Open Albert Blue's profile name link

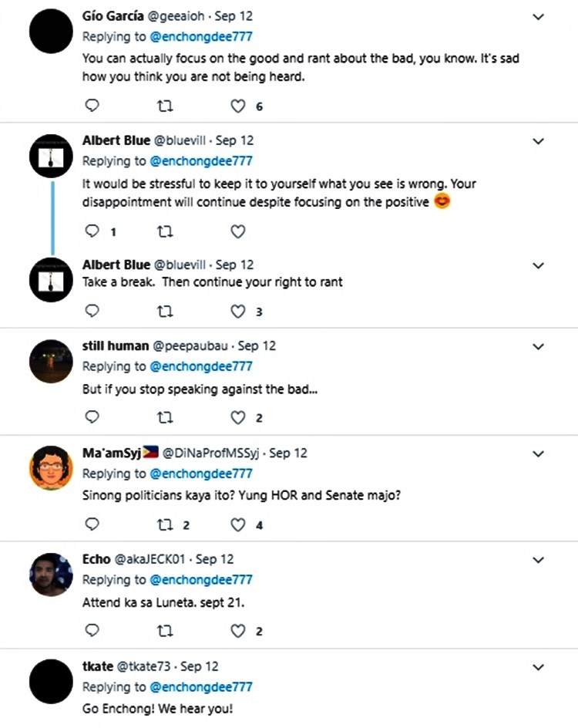(116, 140)
